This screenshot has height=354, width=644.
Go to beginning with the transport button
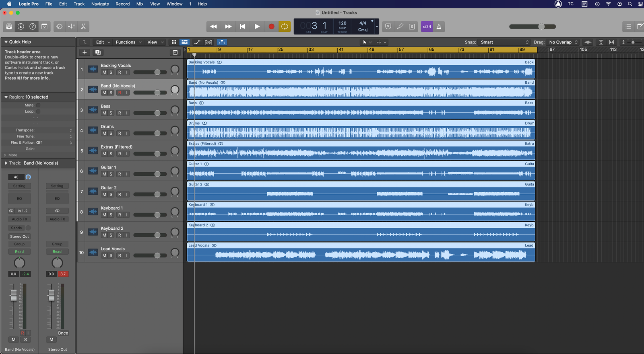(x=243, y=27)
